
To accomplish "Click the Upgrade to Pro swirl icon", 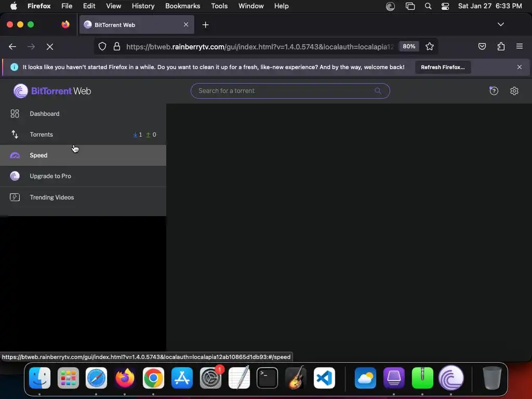I will pyautogui.click(x=15, y=176).
